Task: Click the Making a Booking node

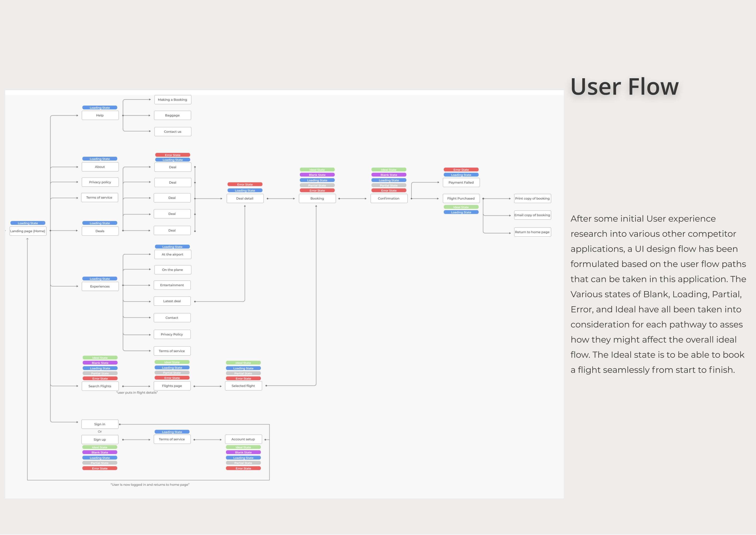Action: tap(172, 100)
